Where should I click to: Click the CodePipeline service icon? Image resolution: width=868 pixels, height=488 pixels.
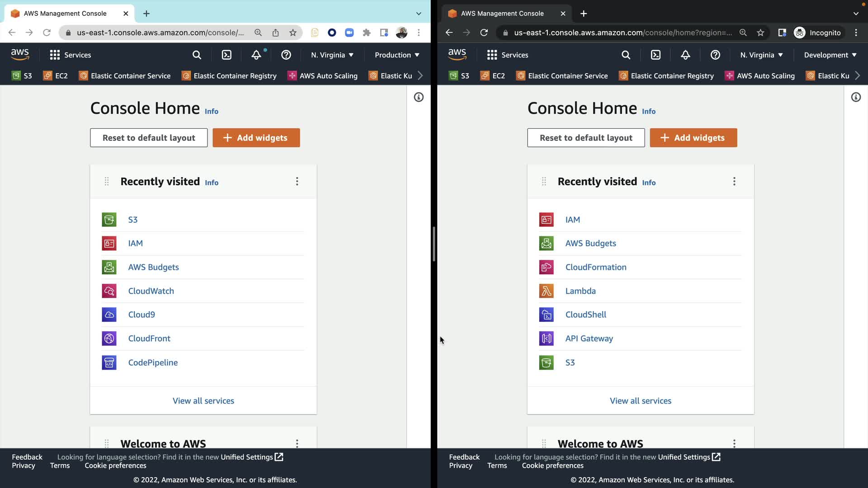click(x=109, y=362)
